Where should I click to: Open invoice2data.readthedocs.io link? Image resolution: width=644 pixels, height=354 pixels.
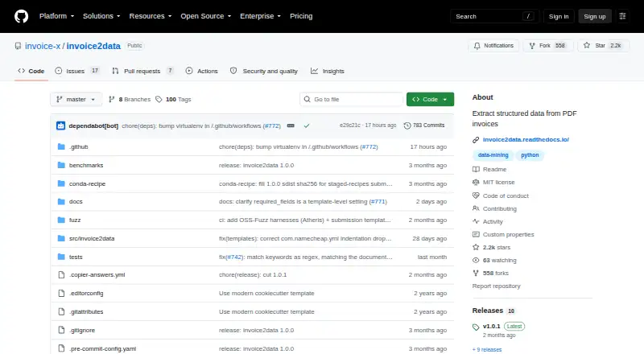pyautogui.click(x=526, y=140)
